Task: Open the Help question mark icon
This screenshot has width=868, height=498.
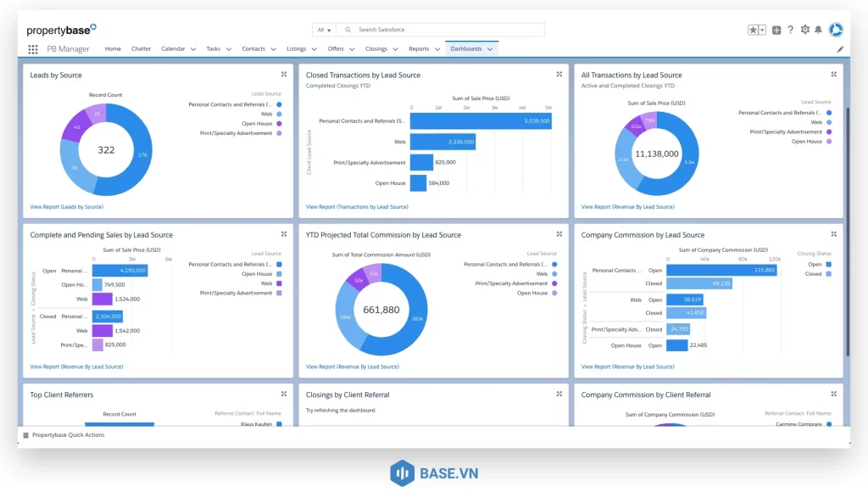Action: click(x=791, y=30)
